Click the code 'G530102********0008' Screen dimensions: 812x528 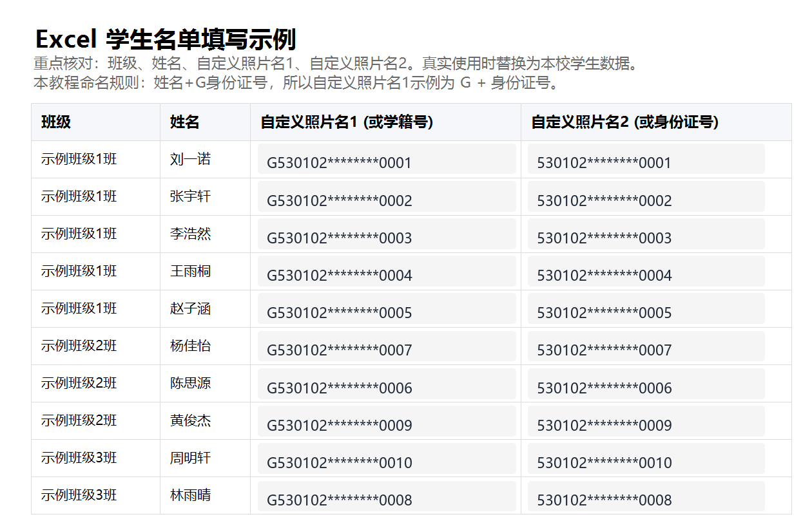tap(387, 495)
